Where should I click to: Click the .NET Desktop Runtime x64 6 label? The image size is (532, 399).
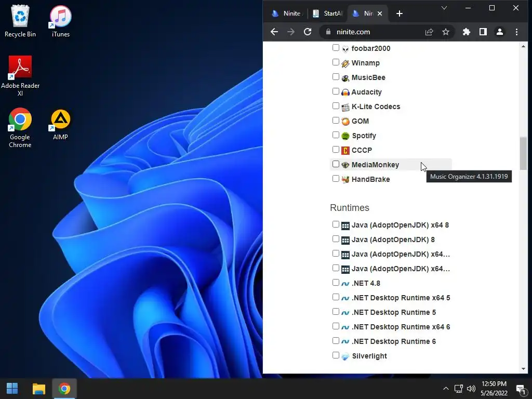click(401, 327)
